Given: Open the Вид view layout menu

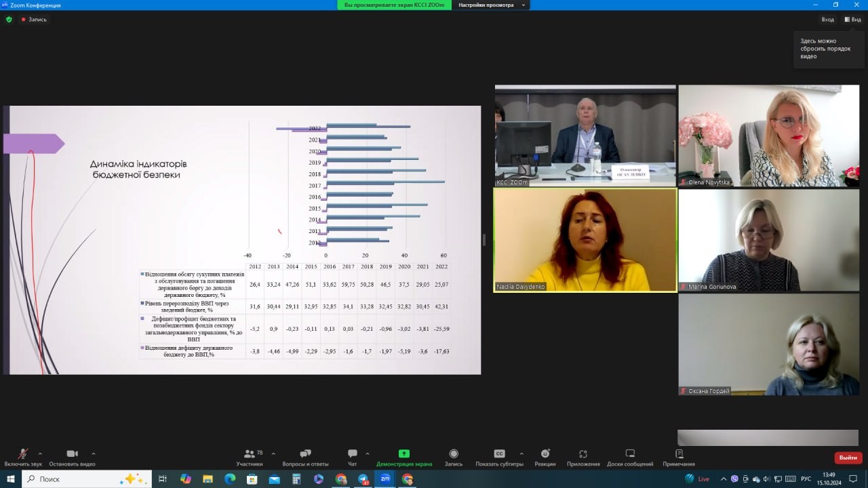Looking at the screenshot, I should point(852,20).
